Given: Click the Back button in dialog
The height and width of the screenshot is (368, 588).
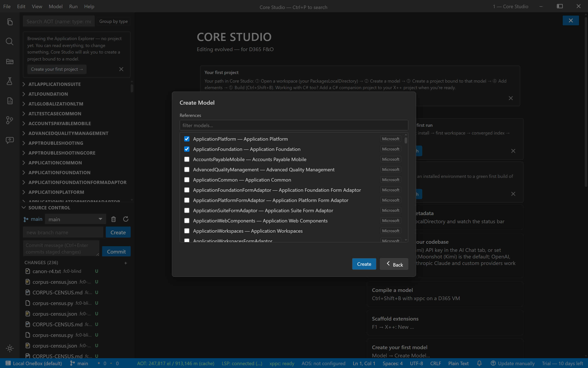Looking at the screenshot, I should coord(394,264).
